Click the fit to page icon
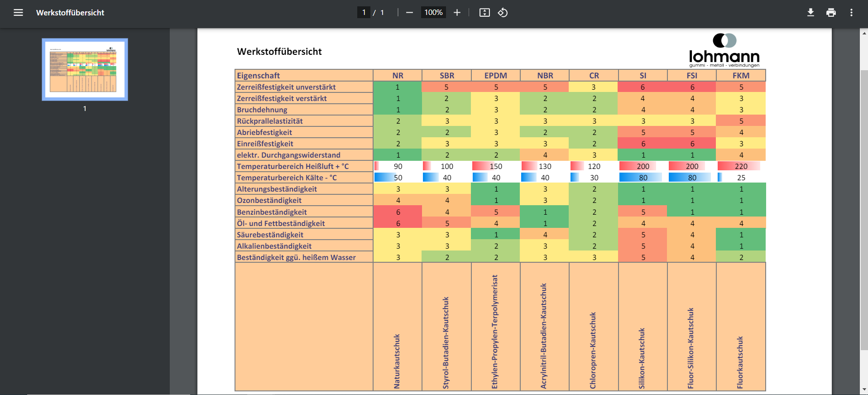This screenshot has height=395, width=868. coord(484,13)
